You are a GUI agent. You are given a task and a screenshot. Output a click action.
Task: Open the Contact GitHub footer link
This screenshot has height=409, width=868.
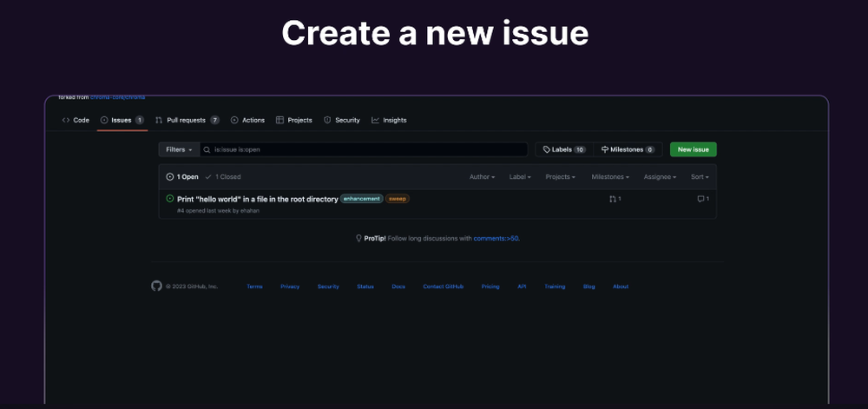[x=444, y=287]
